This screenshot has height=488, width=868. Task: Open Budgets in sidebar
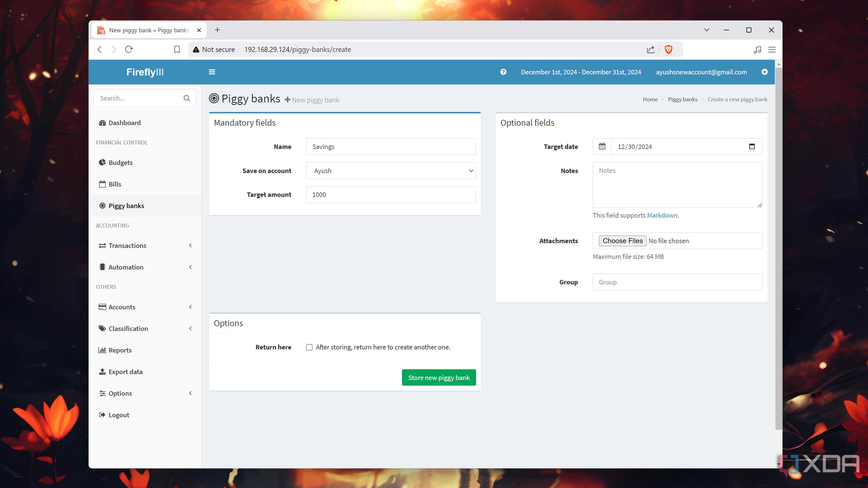coord(145,163)
